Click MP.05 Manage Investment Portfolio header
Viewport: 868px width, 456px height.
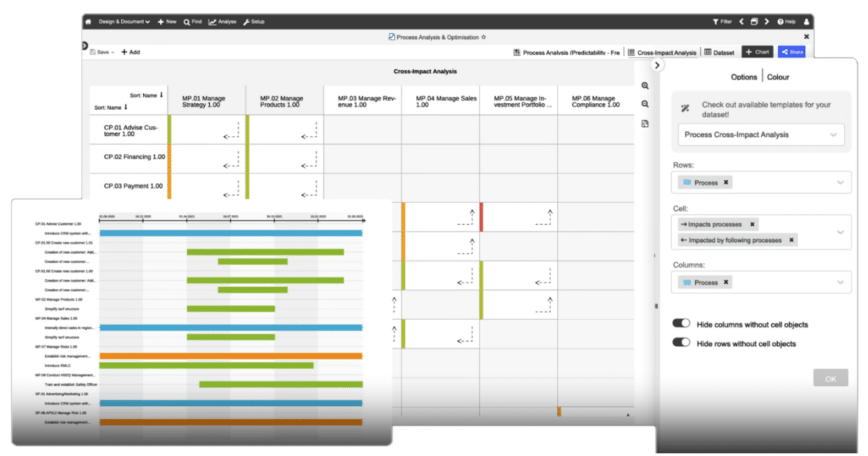point(518,101)
